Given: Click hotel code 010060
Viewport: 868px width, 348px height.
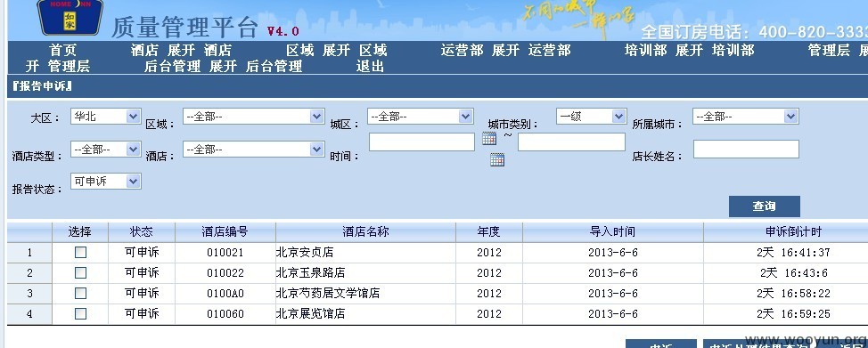Looking at the screenshot, I should [225, 314].
